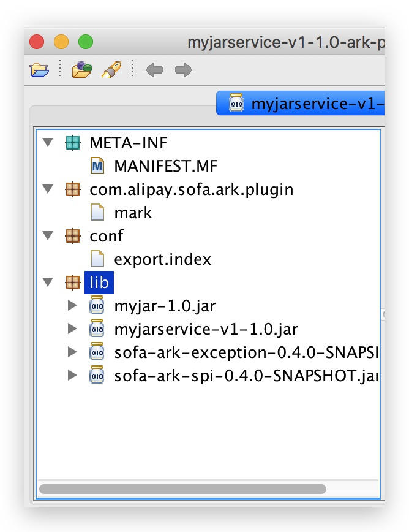
Task: Click the MANIFEST.MF file icon
Action: (97, 166)
